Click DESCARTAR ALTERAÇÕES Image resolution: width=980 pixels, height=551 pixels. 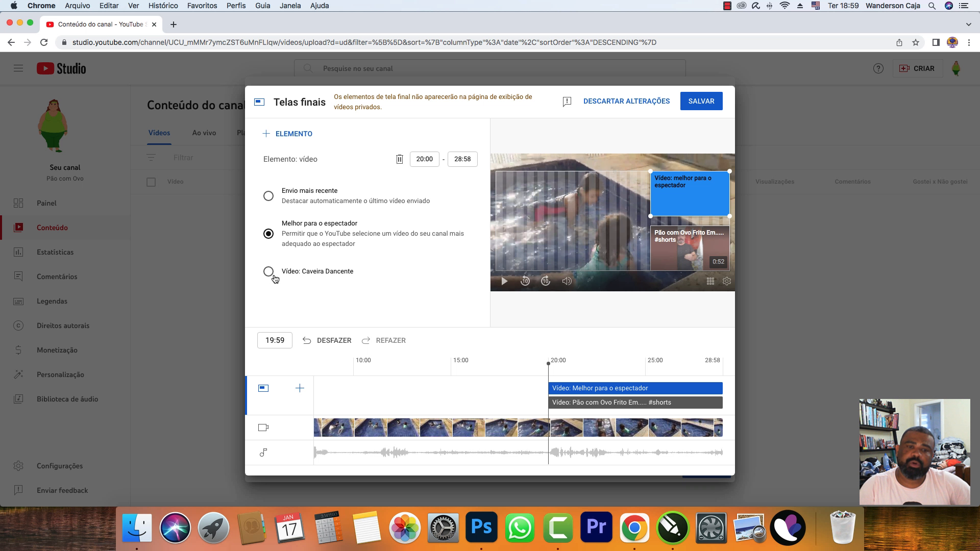[626, 101]
